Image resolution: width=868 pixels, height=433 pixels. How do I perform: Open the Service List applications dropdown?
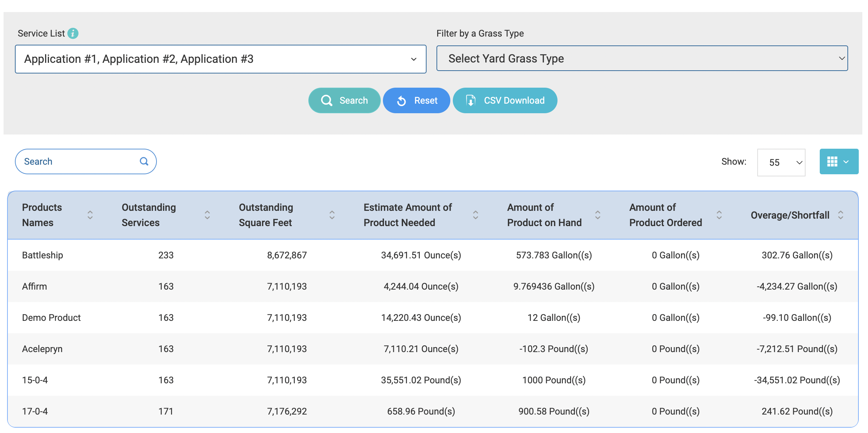click(x=220, y=59)
